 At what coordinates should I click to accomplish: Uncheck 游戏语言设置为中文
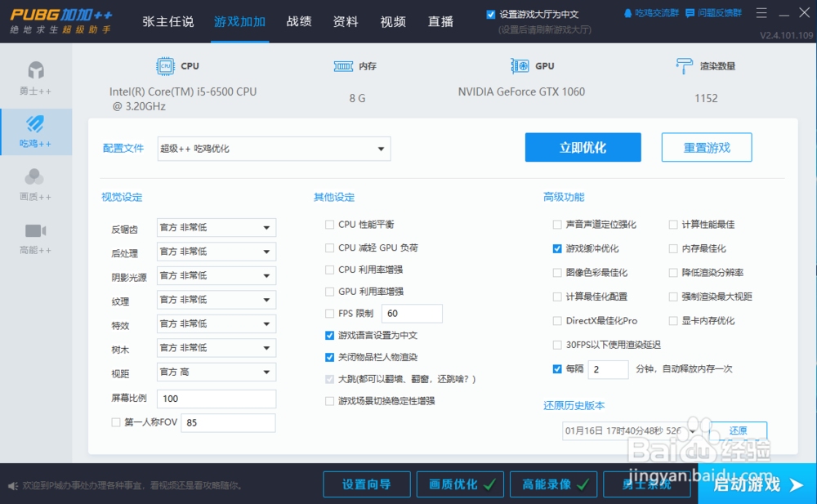[x=329, y=336]
